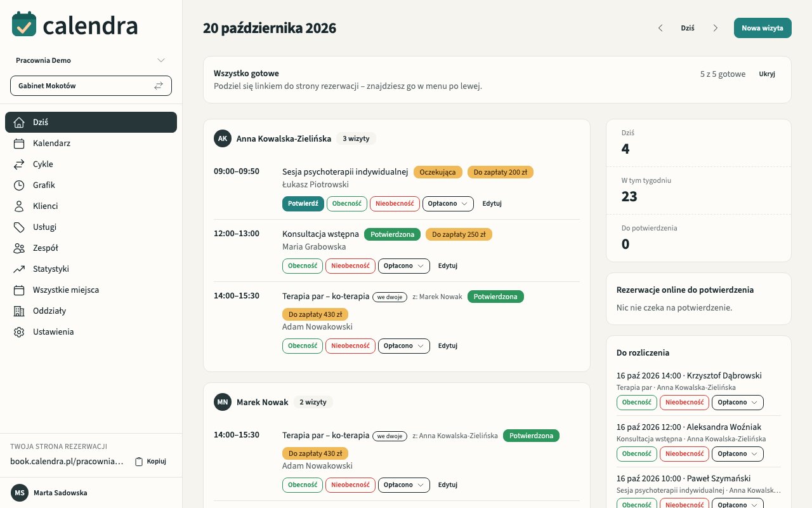Open Ustawienia gear icon
Viewport: 812px width, 508px height.
(19, 332)
